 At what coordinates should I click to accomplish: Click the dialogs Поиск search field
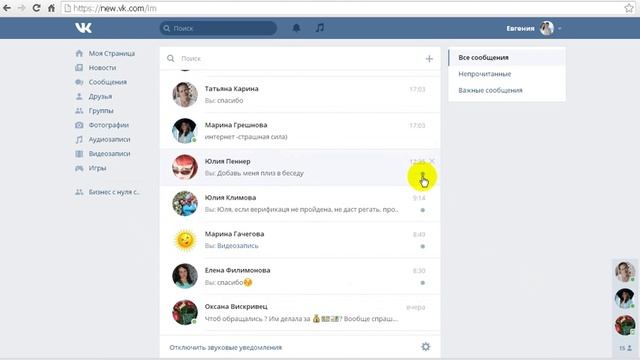click(300, 58)
